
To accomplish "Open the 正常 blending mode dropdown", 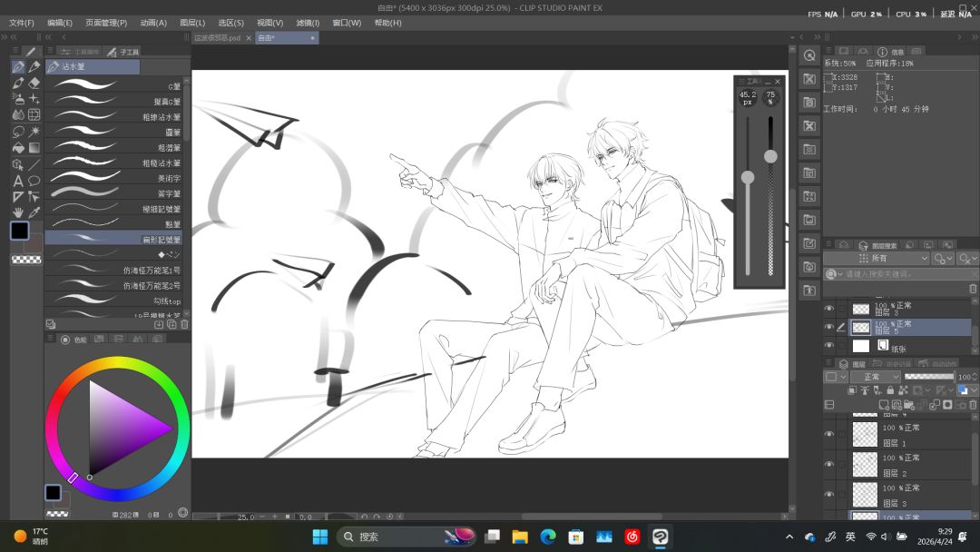I will [x=875, y=377].
